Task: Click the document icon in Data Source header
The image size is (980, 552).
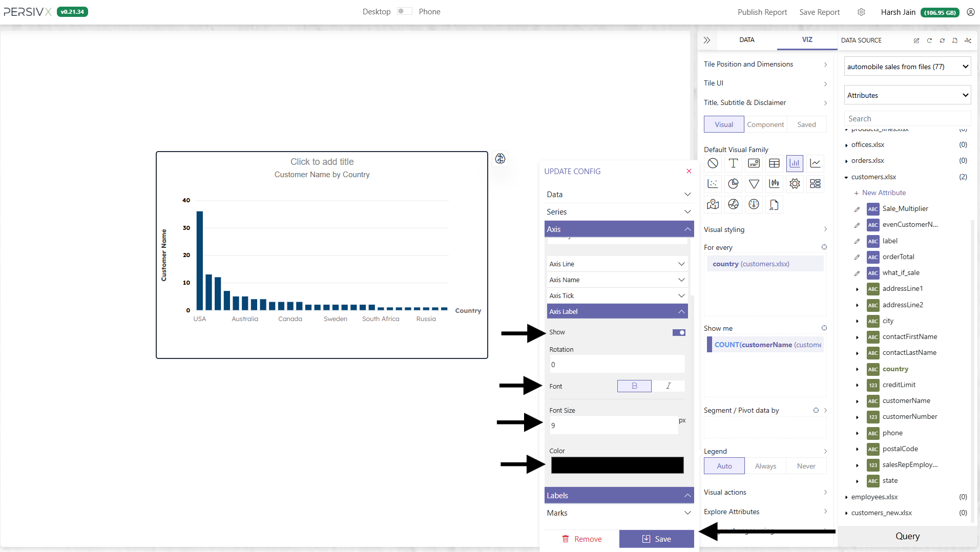Action: point(955,40)
